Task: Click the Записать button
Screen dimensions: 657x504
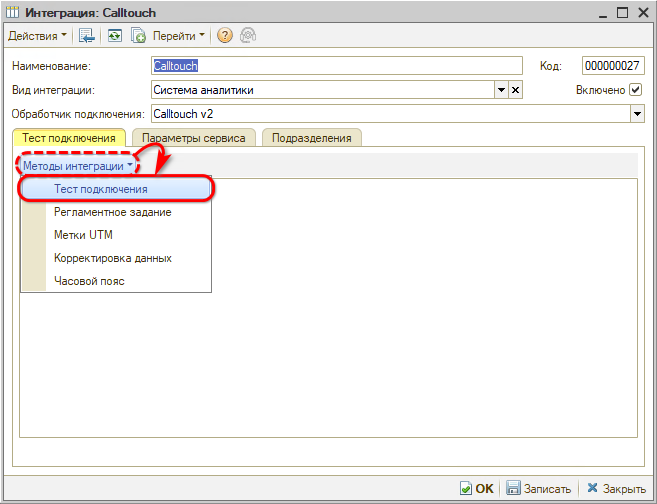Action: [x=539, y=488]
